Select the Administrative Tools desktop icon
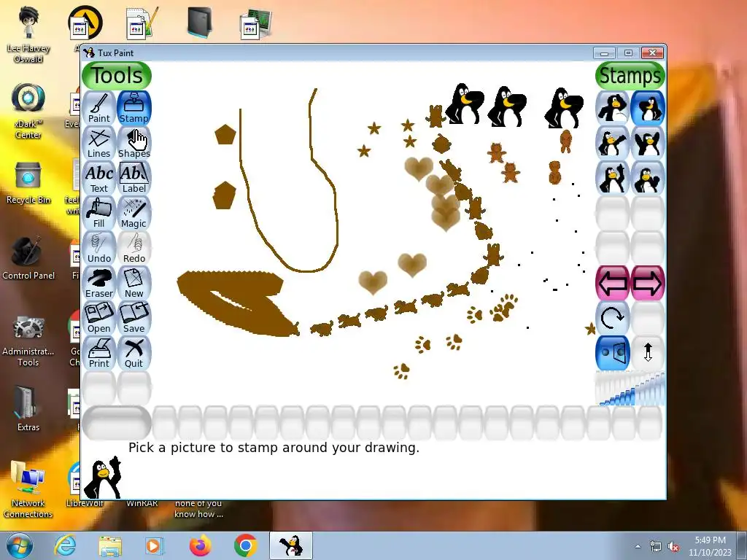Viewport: 747px width, 560px height. tap(28, 340)
